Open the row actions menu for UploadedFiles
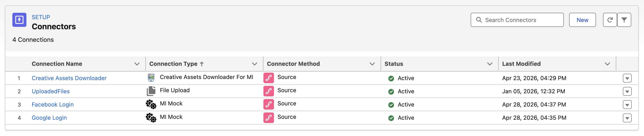The image size is (644, 136). [627, 91]
